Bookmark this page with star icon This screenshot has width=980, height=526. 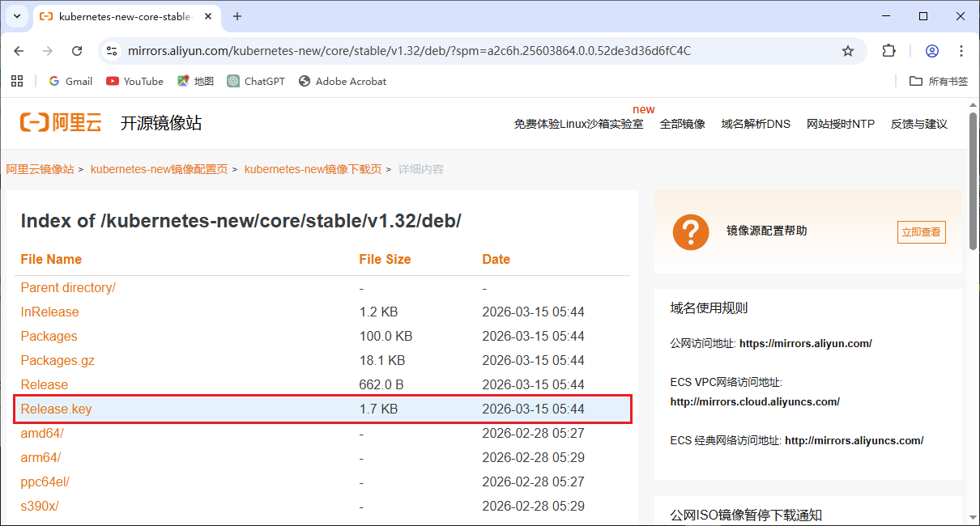848,51
